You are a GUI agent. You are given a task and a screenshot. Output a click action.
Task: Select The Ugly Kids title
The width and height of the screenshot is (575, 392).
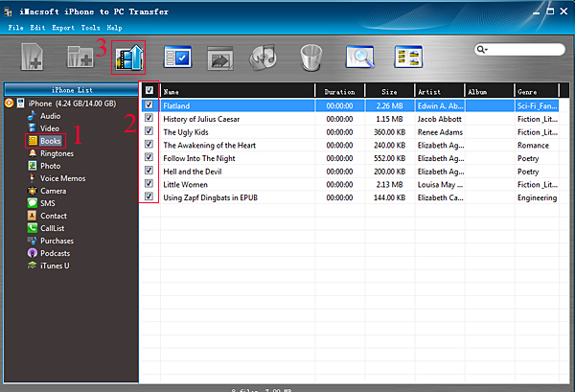point(186,132)
